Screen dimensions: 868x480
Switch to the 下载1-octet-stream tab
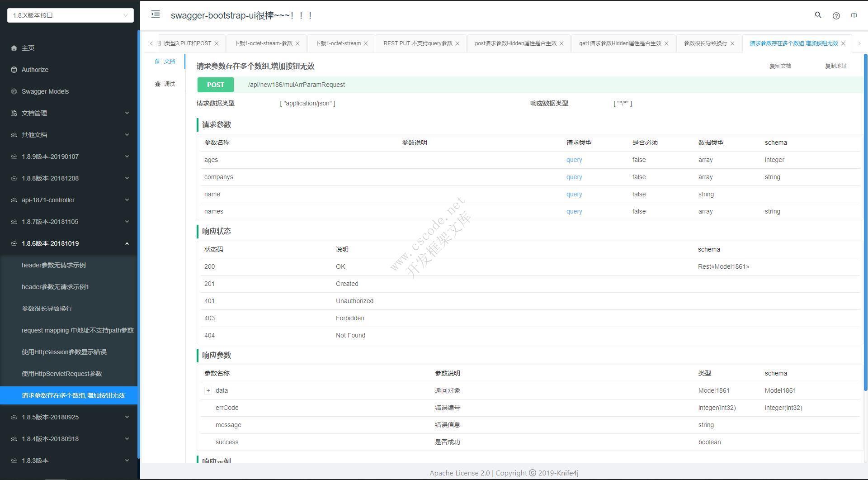[x=337, y=43]
